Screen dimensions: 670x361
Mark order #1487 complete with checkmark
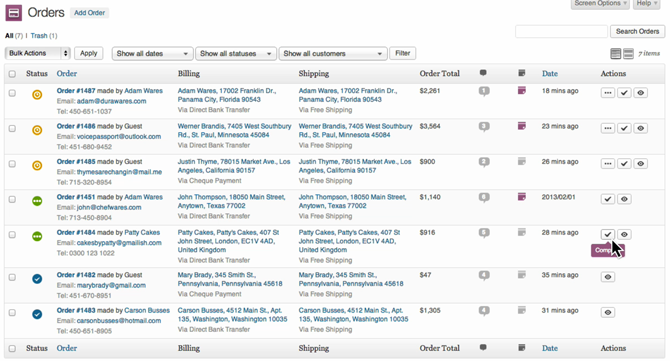point(624,93)
